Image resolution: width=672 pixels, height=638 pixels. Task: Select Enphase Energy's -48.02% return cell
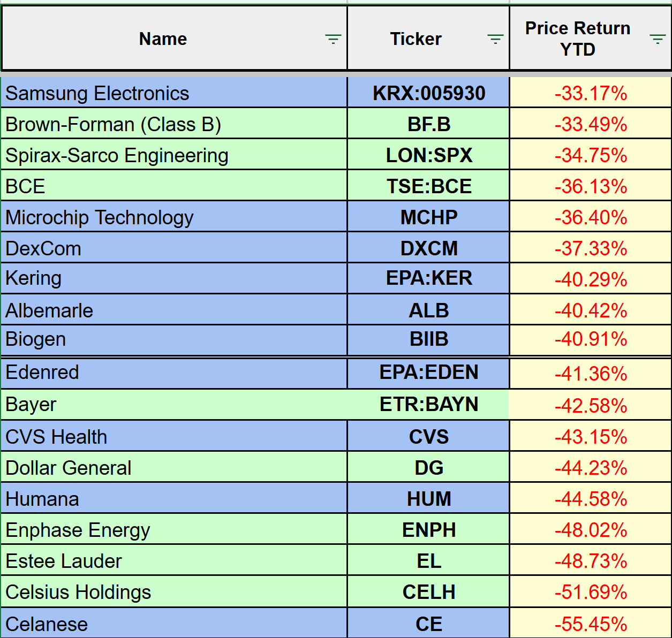[591, 530]
